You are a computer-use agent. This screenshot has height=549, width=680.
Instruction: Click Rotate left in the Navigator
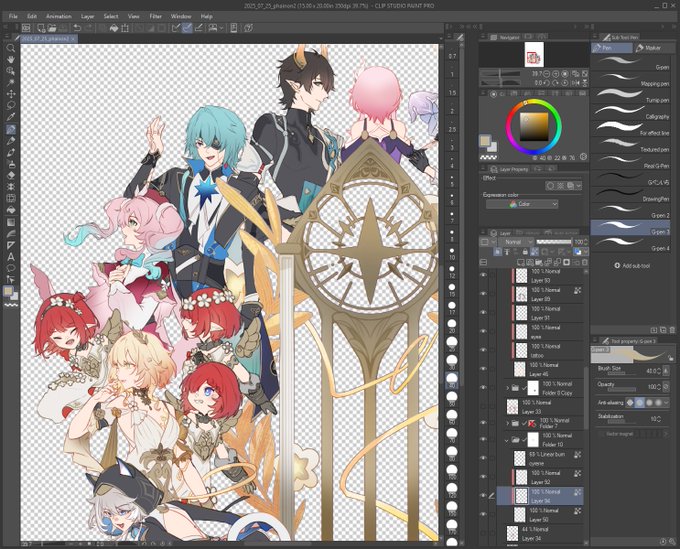547,82
